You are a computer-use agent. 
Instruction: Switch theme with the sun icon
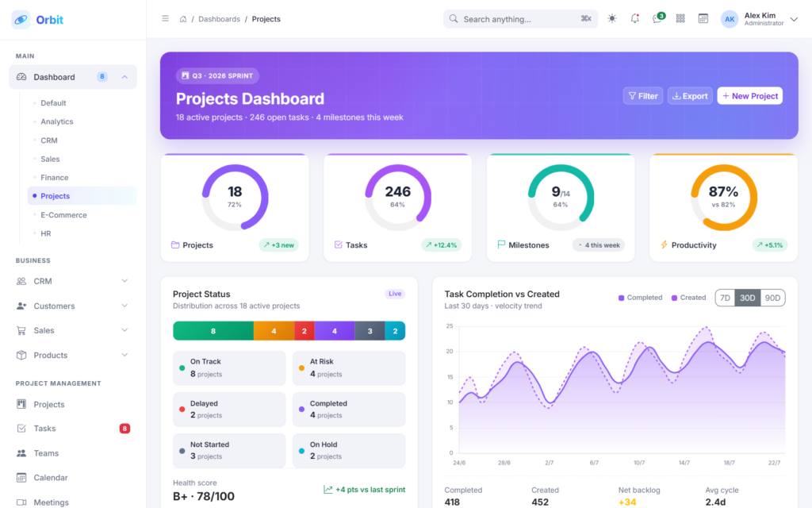pyautogui.click(x=612, y=19)
